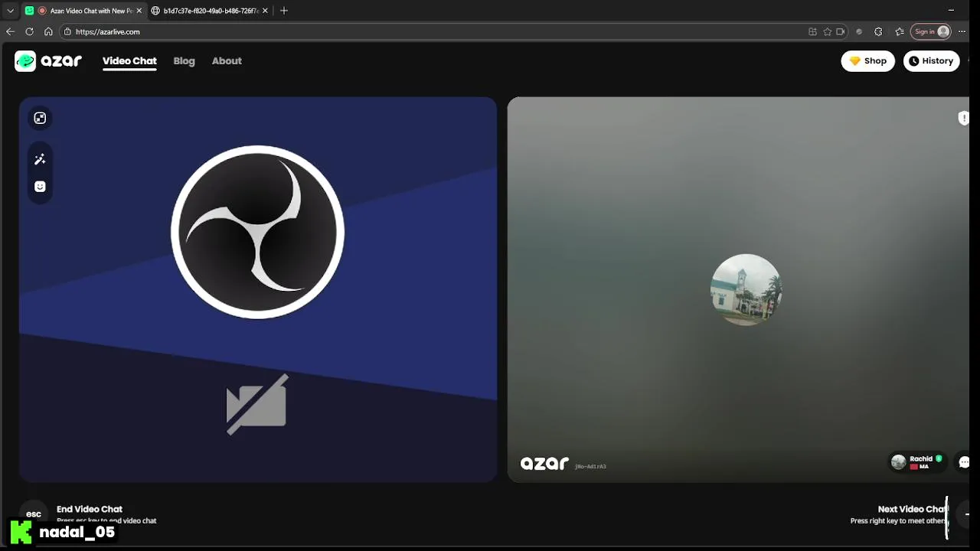The image size is (980, 551).
Task: Expand the tab list dropdown chevron
Action: pyautogui.click(x=10, y=11)
